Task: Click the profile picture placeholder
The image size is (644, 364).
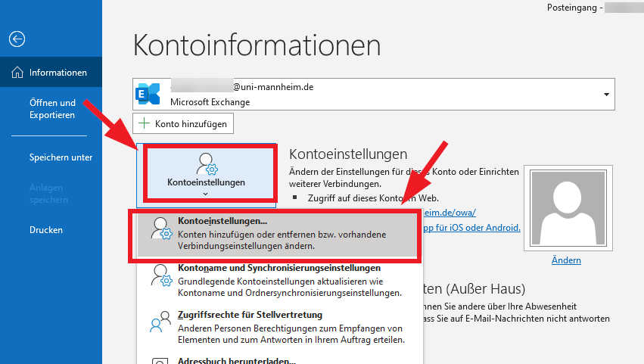Action: [568, 208]
